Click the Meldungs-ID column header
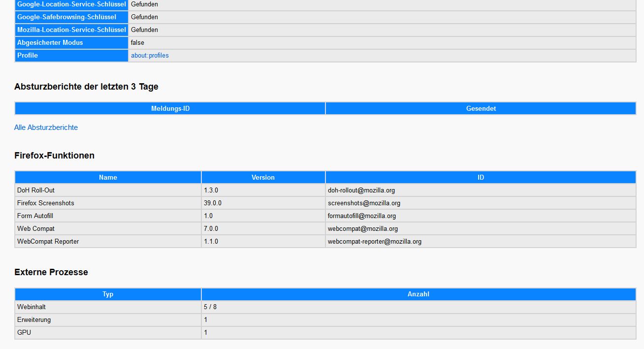The image size is (644, 349). (x=170, y=108)
